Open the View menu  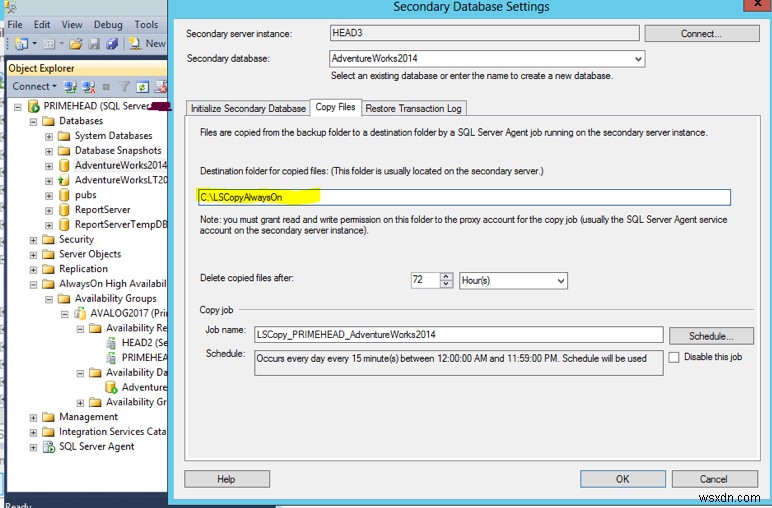[x=72, y=25]
